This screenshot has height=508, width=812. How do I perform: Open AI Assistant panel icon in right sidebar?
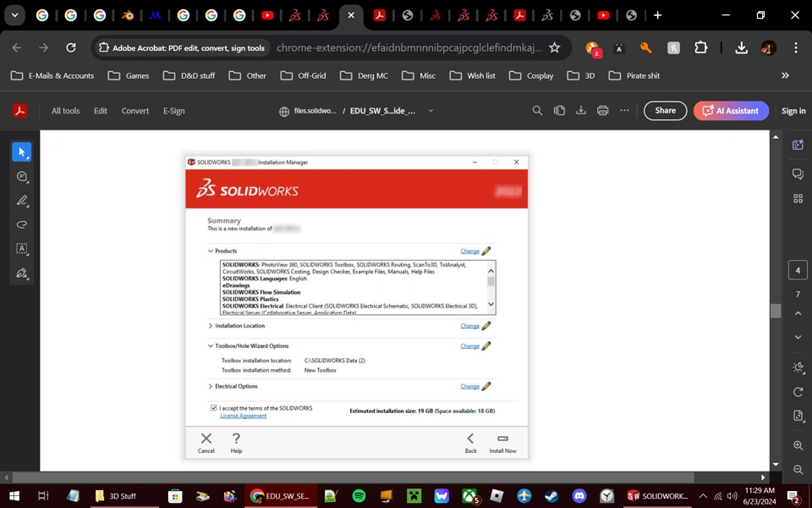(x=798, y=145)
